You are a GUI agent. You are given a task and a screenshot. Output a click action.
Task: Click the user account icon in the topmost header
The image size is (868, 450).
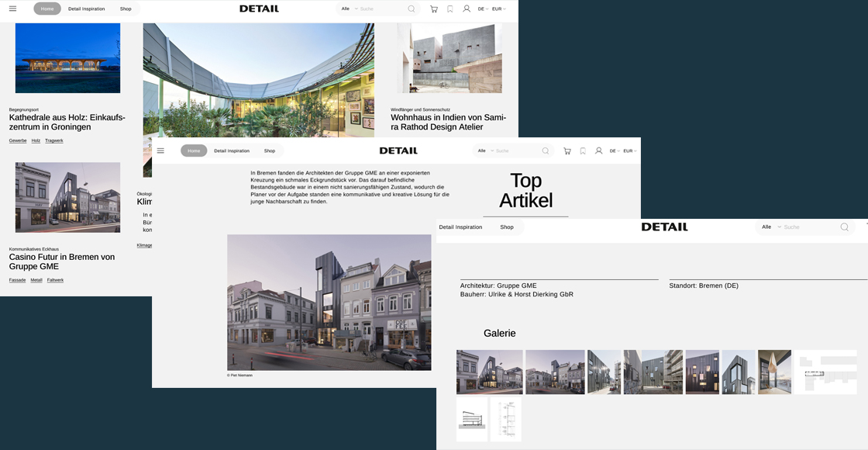[x=467, y=9]
